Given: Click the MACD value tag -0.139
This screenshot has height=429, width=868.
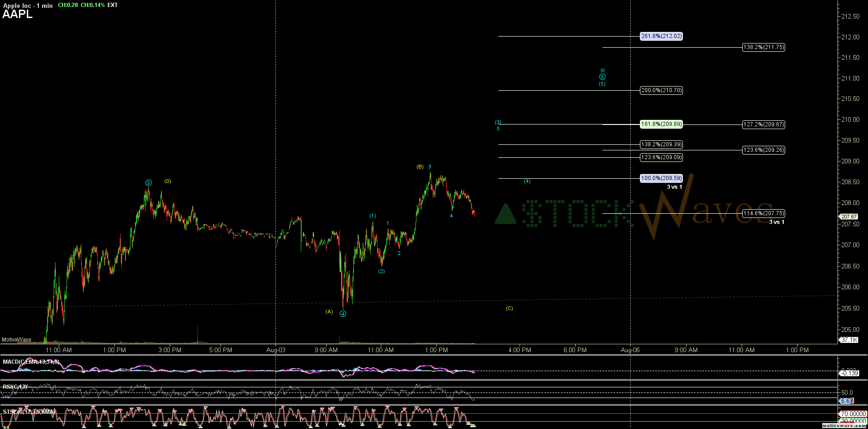Looking at the screenshot, I should point(850,373).
